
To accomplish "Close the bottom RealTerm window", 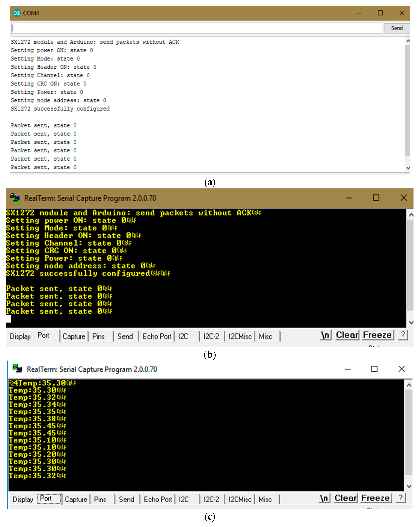I will point(401,369).
